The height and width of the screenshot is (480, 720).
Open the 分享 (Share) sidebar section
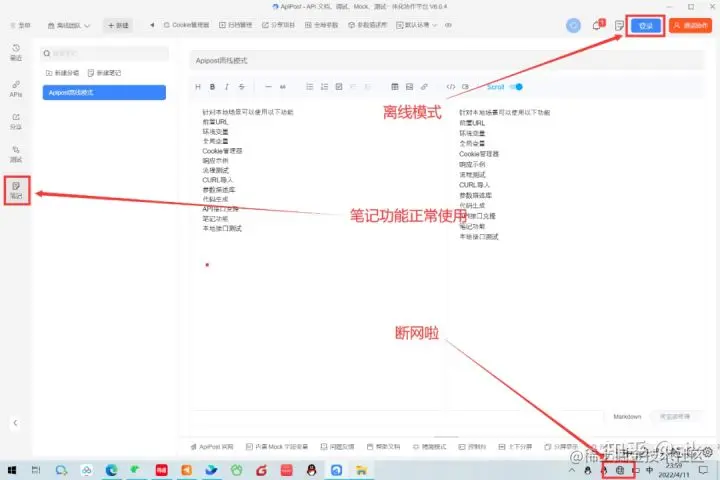click(x=16, y=122)
